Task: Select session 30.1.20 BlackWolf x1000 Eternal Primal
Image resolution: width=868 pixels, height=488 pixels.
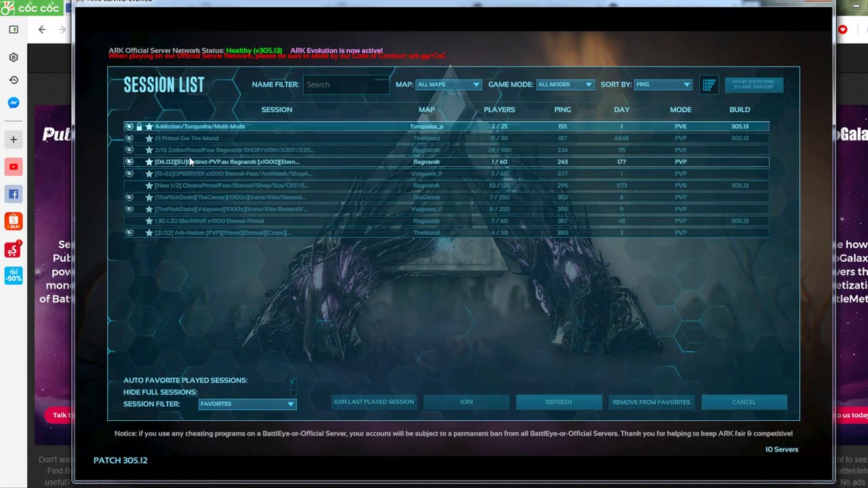Action: pyautogui.click(x=446, y=221)
